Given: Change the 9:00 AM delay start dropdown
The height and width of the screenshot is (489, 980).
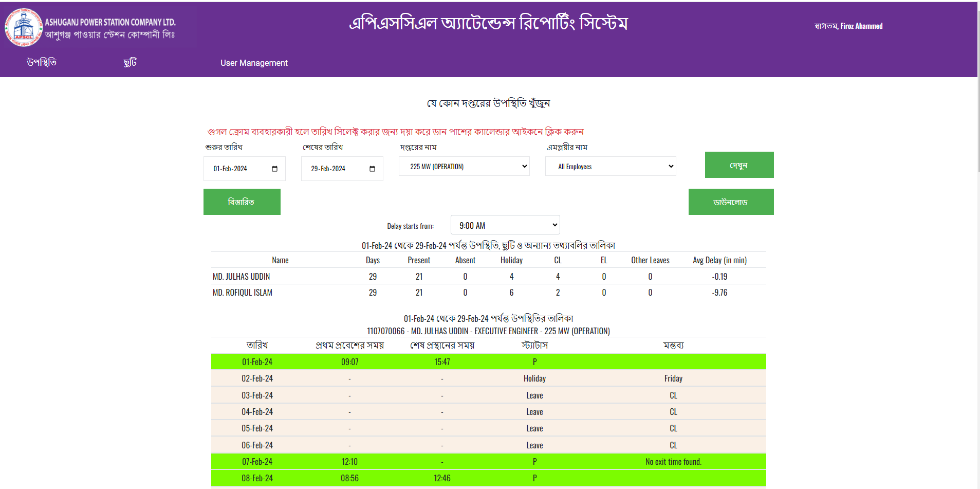Looking at the screenshot, I should [505, 225].
